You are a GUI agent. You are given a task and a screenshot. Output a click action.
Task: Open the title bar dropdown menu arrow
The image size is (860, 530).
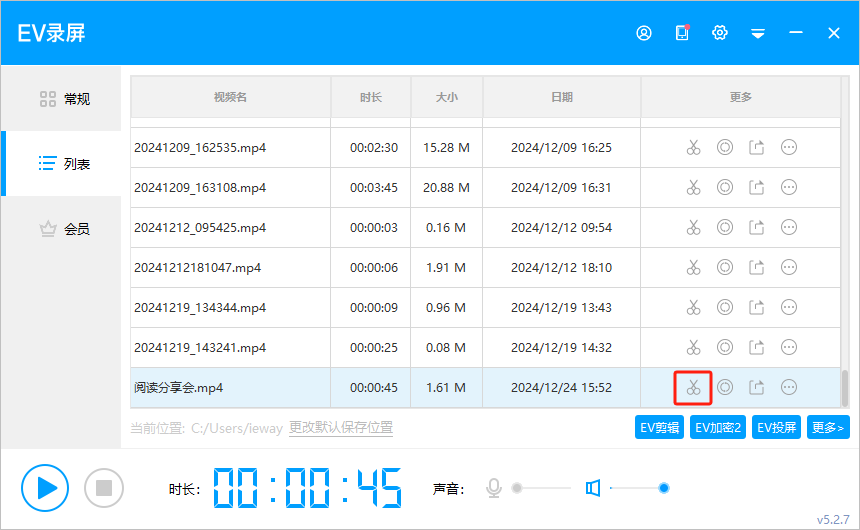758,33
